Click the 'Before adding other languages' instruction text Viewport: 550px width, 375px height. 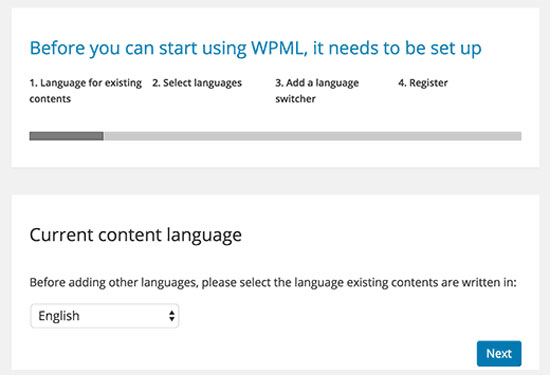click(273, 282)
